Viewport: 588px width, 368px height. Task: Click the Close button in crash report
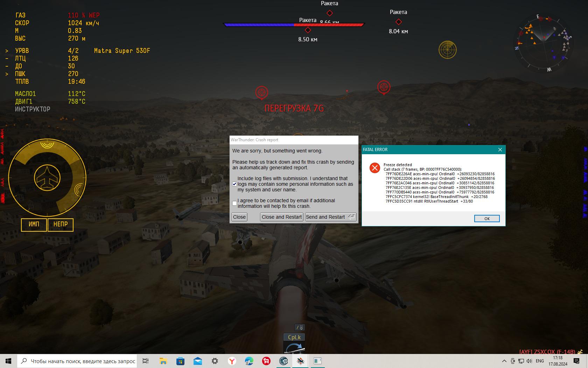point(239,217)
